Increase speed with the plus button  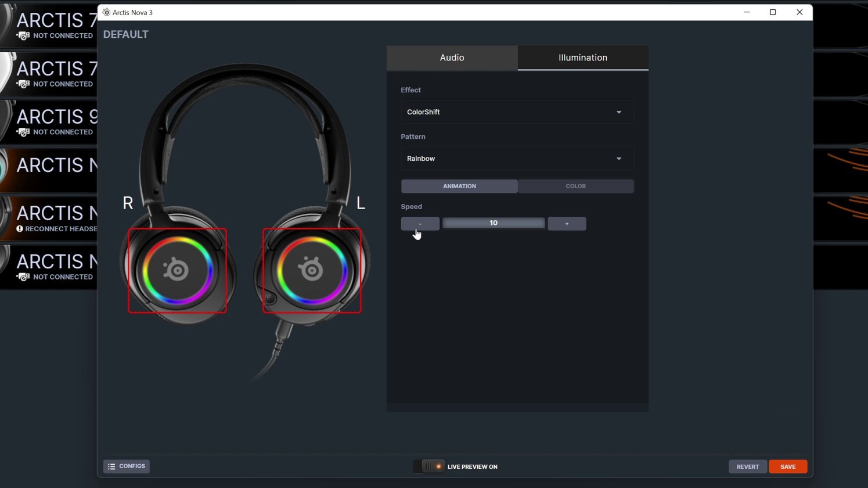point(567,224)
